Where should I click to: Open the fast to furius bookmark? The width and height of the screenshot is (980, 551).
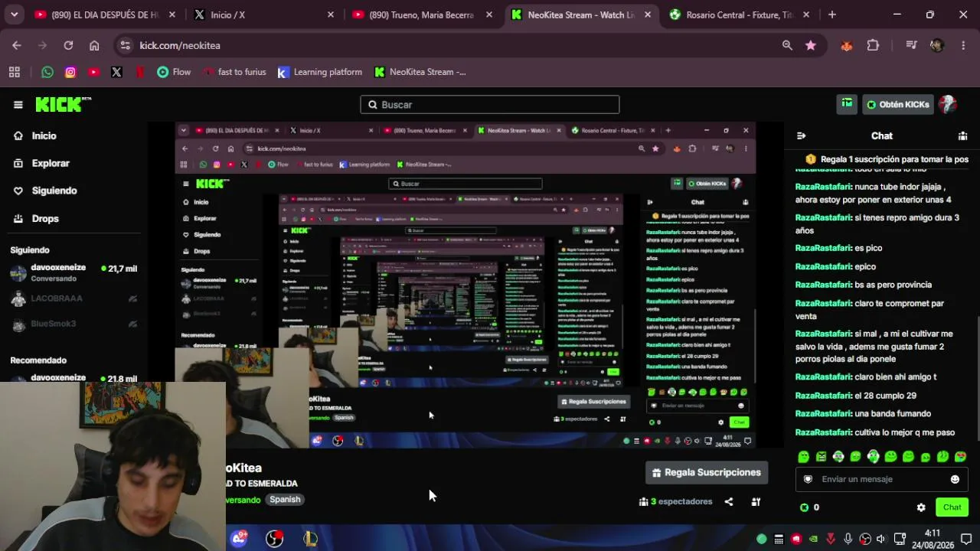pos(234,72)
